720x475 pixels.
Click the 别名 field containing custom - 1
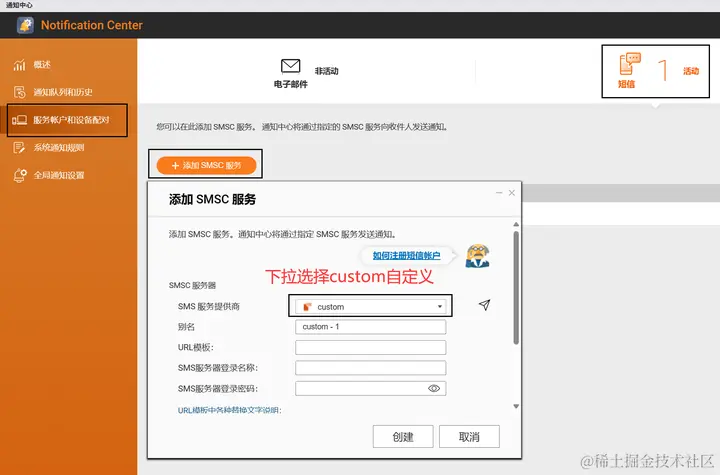pyautogui.click(x=371, y=327)
